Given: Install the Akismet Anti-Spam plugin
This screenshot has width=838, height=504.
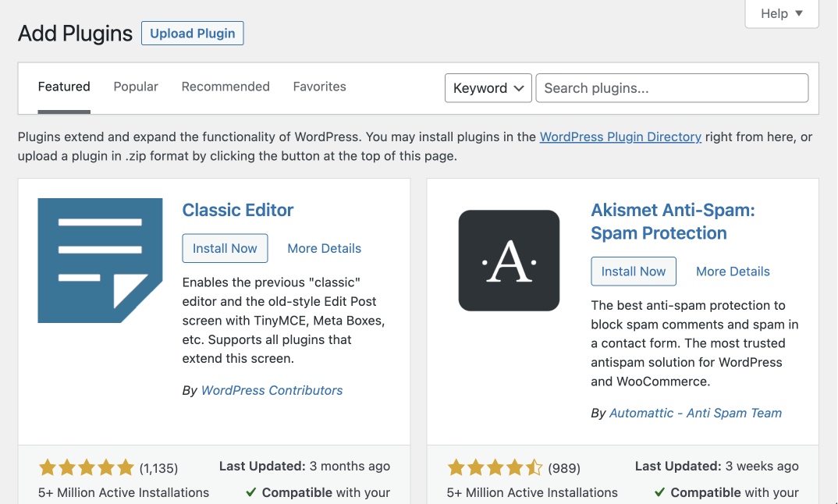Looking at the screenshot, I should (634, 271).
